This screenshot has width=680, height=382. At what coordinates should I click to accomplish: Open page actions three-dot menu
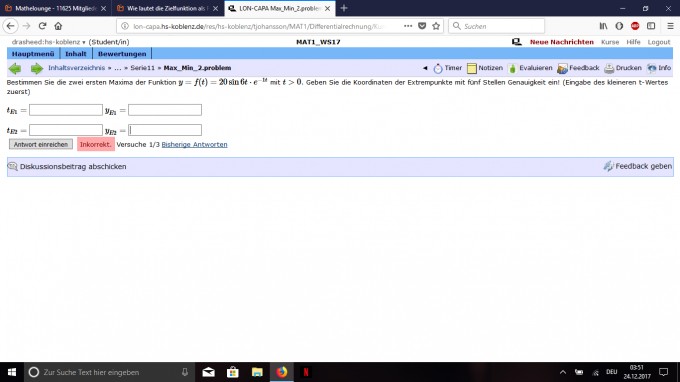[408, 26]
